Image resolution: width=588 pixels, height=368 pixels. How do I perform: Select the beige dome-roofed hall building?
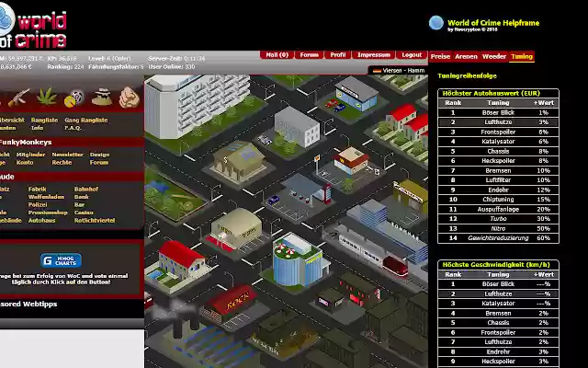click(236, 228)
